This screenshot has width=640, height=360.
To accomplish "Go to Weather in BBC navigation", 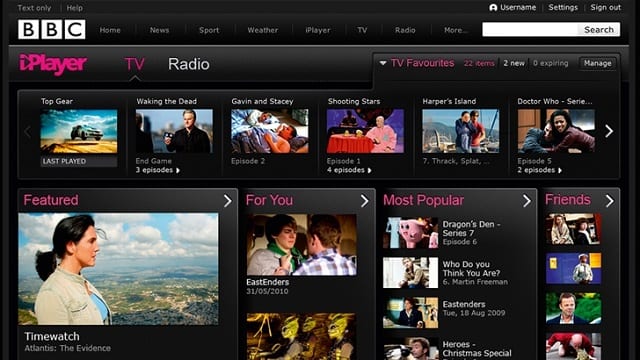I will click(262, 30).
